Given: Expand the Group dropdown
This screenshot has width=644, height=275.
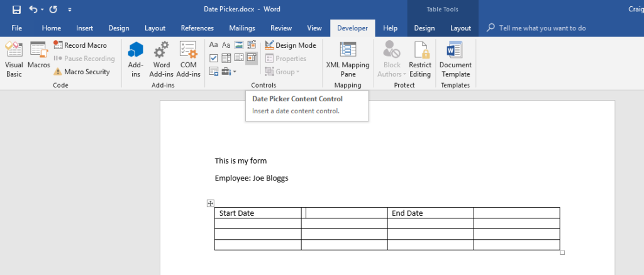Looking at the screenshot, I should (282, 72).
